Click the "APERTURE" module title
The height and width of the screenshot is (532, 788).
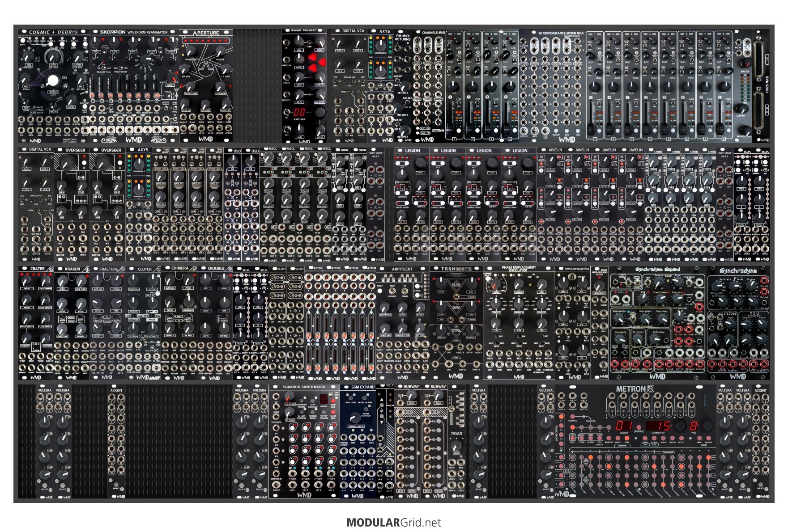coord(206,33)
